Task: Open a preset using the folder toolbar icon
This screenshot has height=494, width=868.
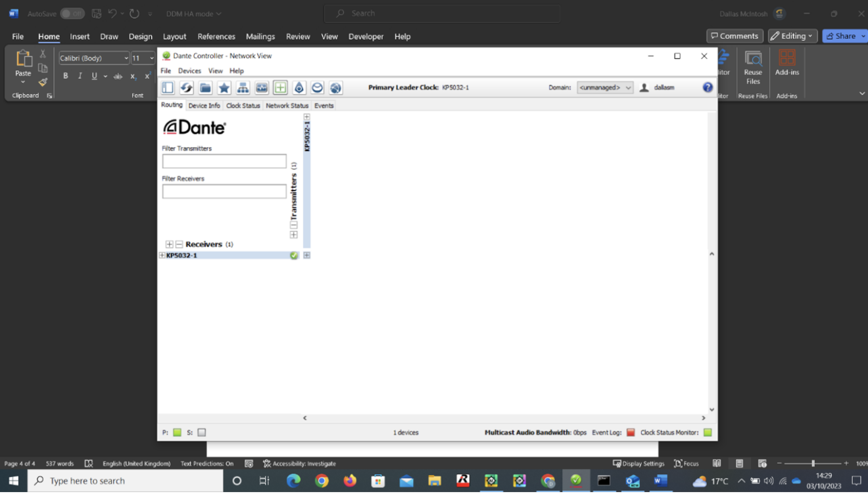Action: (x=205, y=87)
